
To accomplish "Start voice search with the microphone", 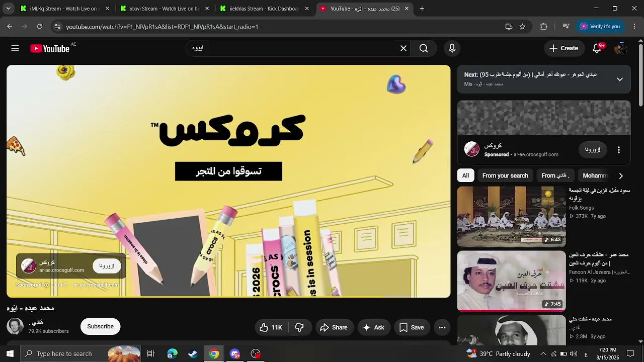I will (x=452, y=48).
